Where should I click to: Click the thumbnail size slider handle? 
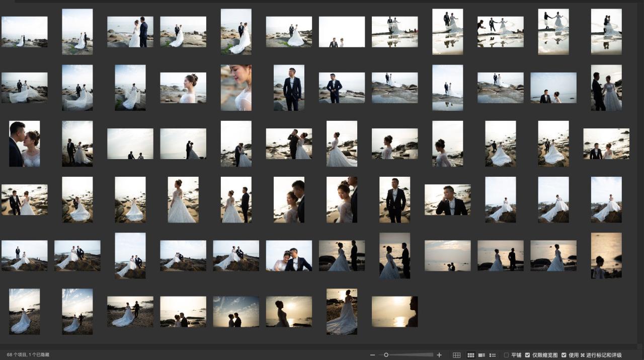386,355
